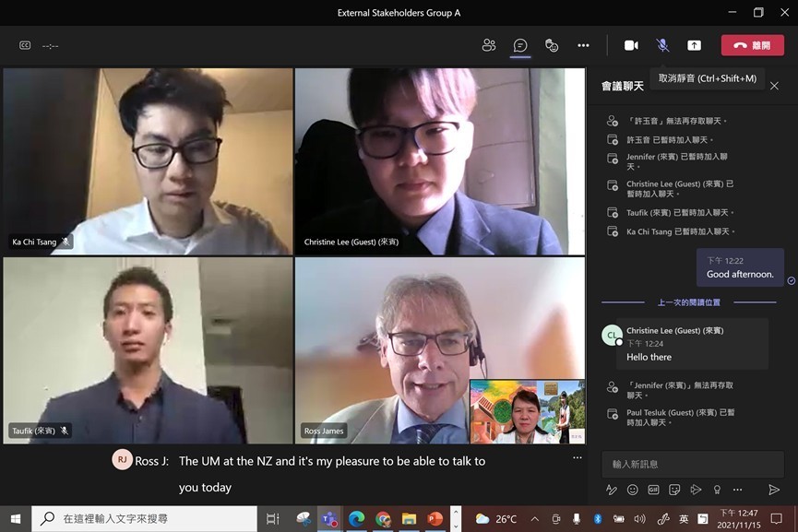
Task: Click the praise badge icon in chat
Action: point(717,490)
